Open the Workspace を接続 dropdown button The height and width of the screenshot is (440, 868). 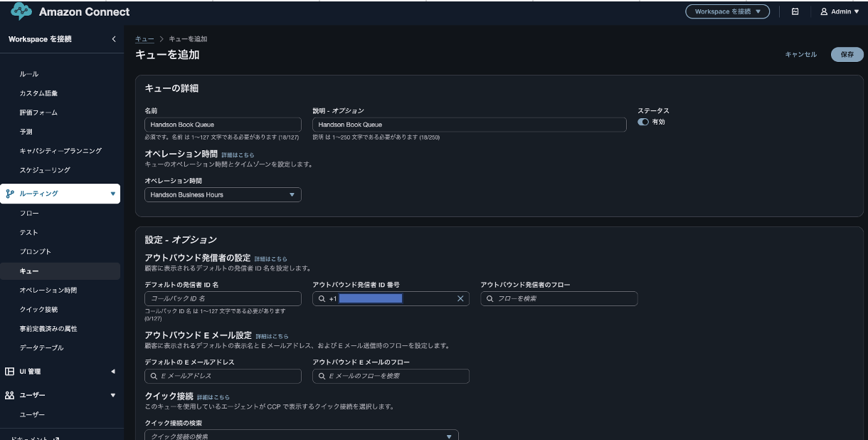[x=727, y=11]
